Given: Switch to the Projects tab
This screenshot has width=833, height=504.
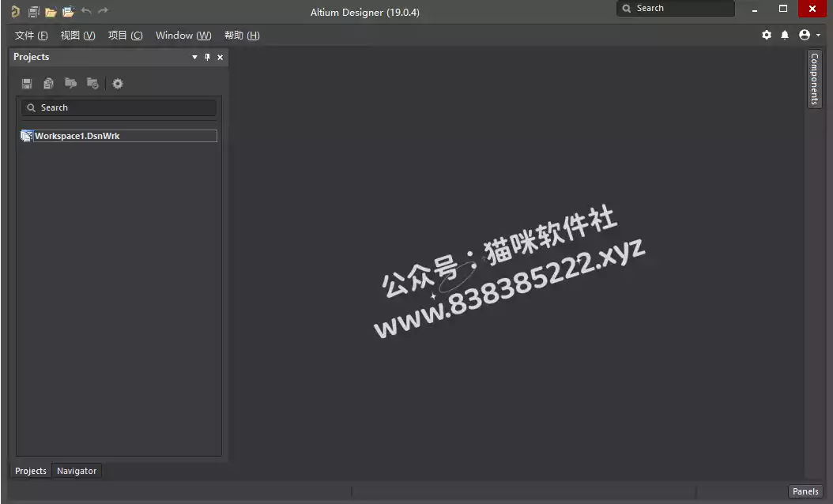Looking at the screenshot, I should point(31,471).
